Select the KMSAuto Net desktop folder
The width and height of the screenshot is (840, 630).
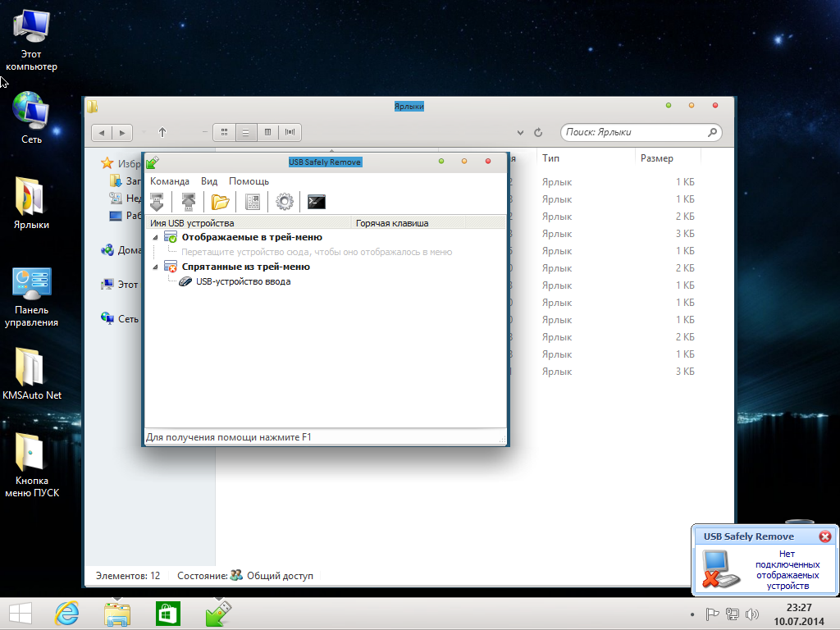(x=32, y=374)
